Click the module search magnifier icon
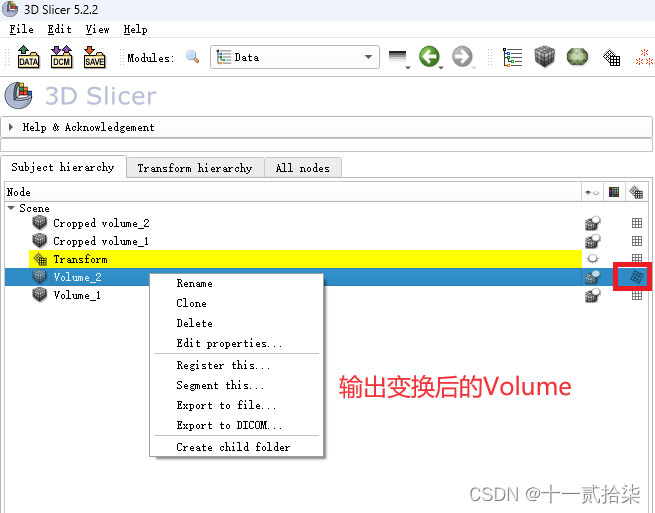The height and width of the screenshot is (513, 655). point(192,57)
